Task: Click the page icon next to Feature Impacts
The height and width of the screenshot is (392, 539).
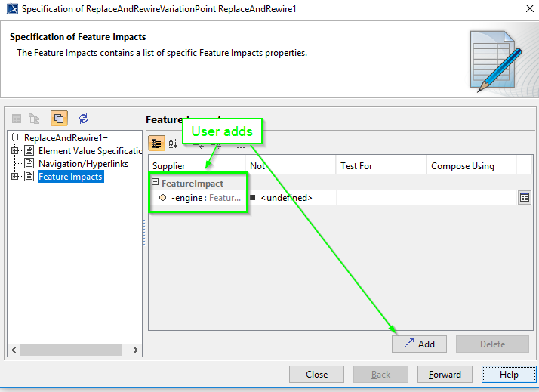Action: click(x=29, y=177)
